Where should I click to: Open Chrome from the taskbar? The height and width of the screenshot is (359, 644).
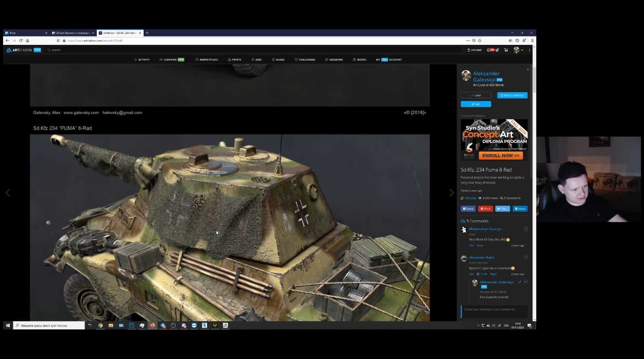(x=100, y=325)
